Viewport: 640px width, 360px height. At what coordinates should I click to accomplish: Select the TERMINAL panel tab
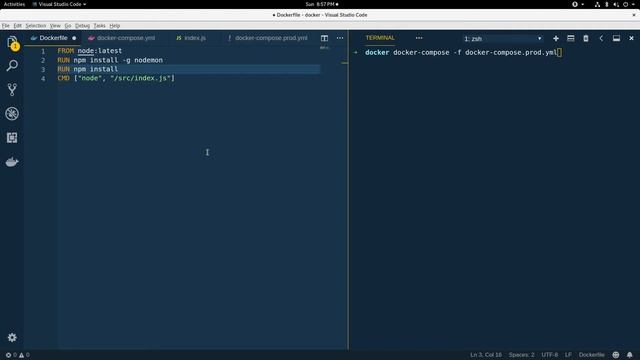pyautogui.click(x=380, y=38)
